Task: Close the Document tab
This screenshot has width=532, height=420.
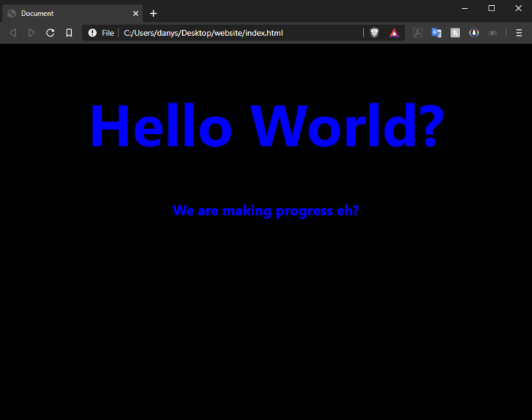Action: pos(136,13)
